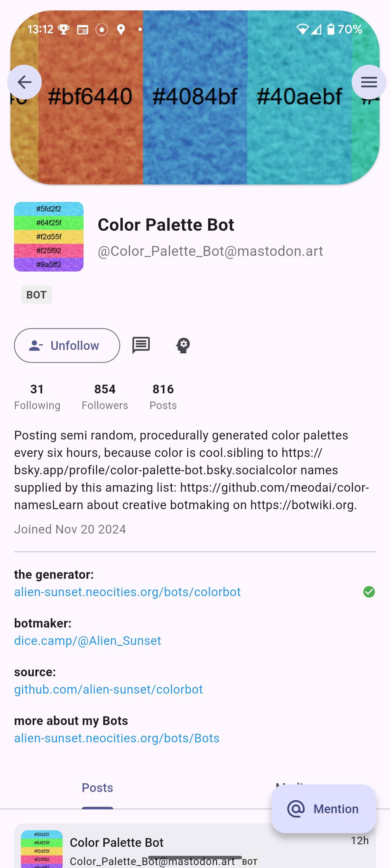View the 816 Posts count
390x868 pixels.
(163, 397)
